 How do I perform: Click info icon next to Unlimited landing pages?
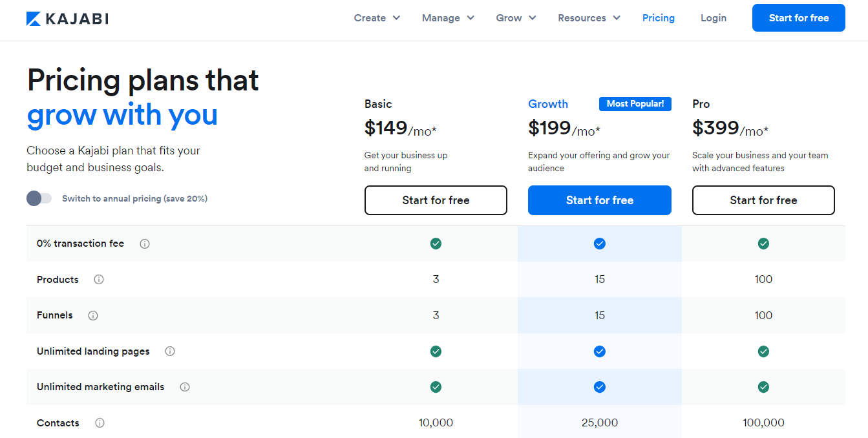click(170, 351)
